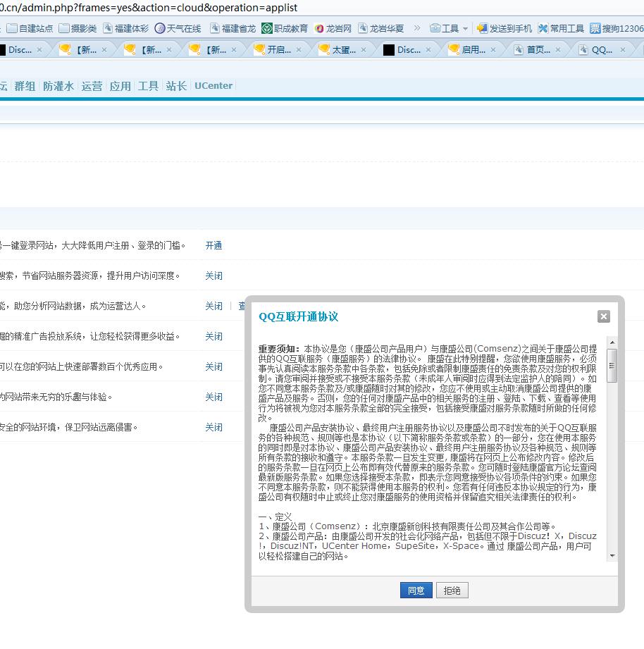Image resolution: width=644 pixels, height=649 pixels.
Task: Open the 站长 admin menu
Action: 176,86
